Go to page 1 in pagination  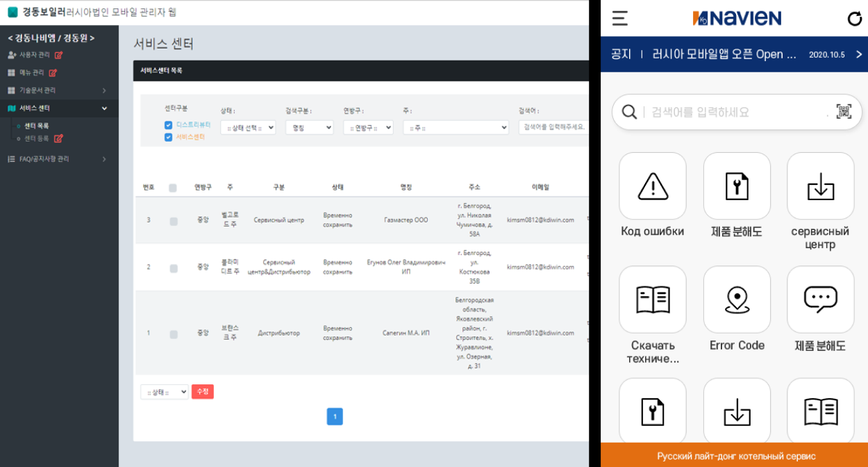coord(335,416)
